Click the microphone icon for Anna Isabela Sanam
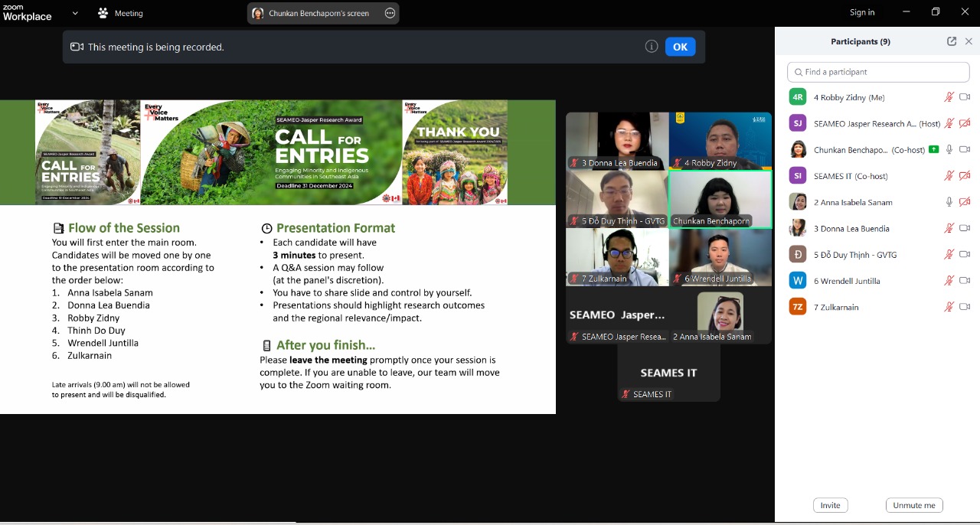This screenshot has height=525, width=980. [949, 202]
